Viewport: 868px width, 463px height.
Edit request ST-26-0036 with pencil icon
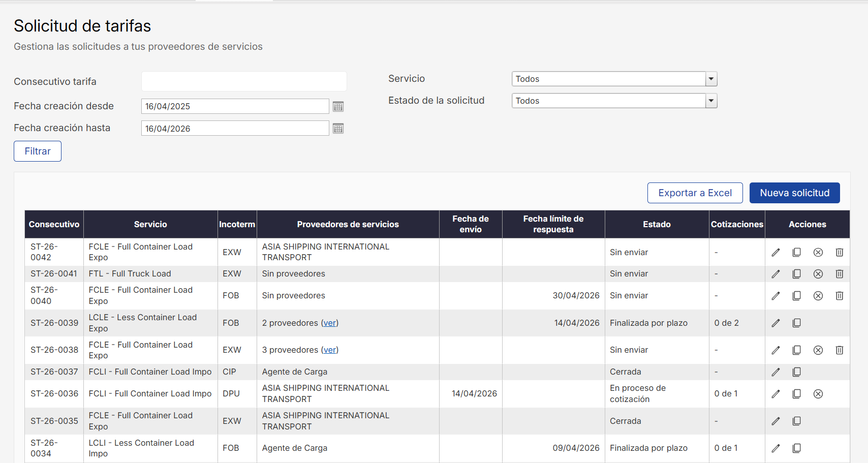pos(776,394)
